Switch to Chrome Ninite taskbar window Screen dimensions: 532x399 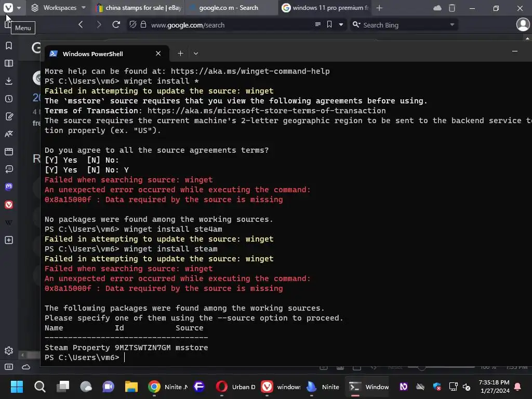(x=168, y=387)
